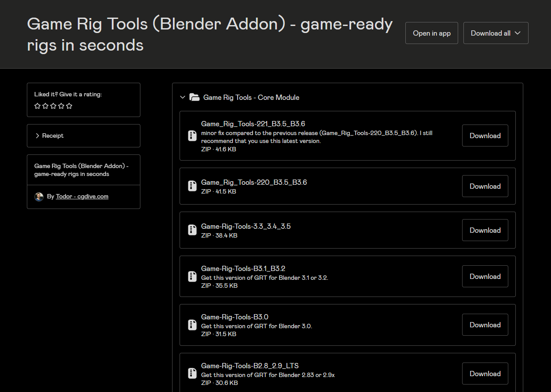This screenshot has width=551, height=392.
Task: Click the 'ZIP · 38.4 KB' size text
Action: coord(219,235)
